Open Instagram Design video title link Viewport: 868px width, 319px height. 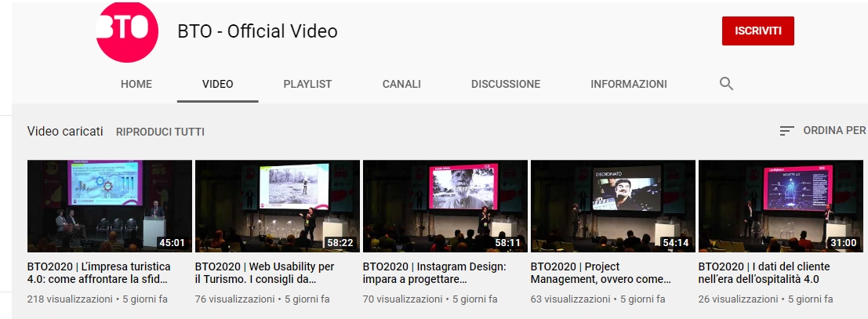click(434, 273)
